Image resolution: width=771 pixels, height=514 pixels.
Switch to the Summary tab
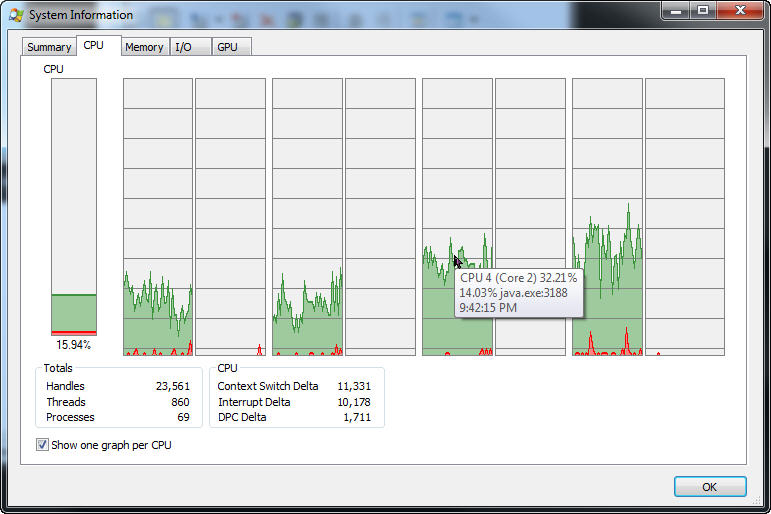click(49, 47)
